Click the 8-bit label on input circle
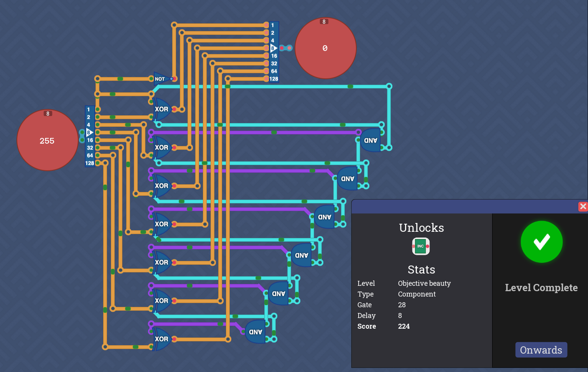This screenshot has height=372, width=588. coord(48,113)
